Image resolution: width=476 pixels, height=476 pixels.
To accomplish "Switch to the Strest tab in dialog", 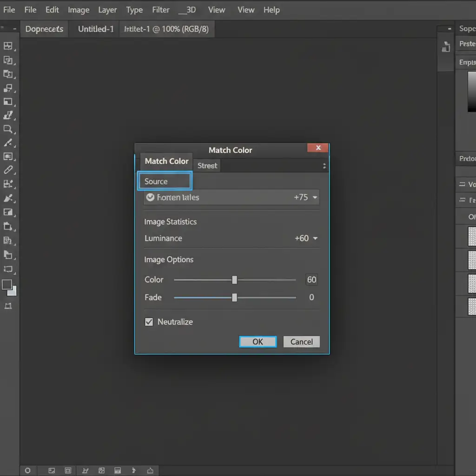I will tap(207, 165).
